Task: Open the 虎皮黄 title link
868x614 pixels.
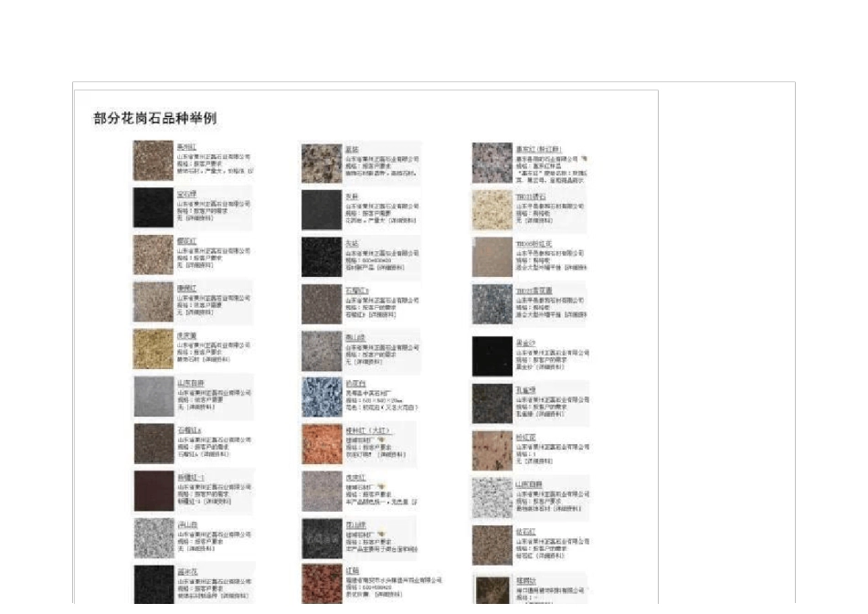Action: pyautogui.click(x=186, y=335)
